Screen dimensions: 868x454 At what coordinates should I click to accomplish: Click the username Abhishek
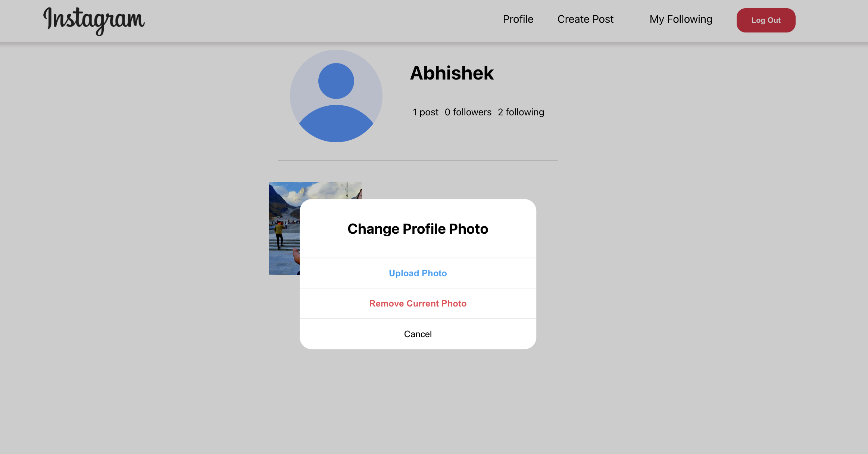click(452, 73)
